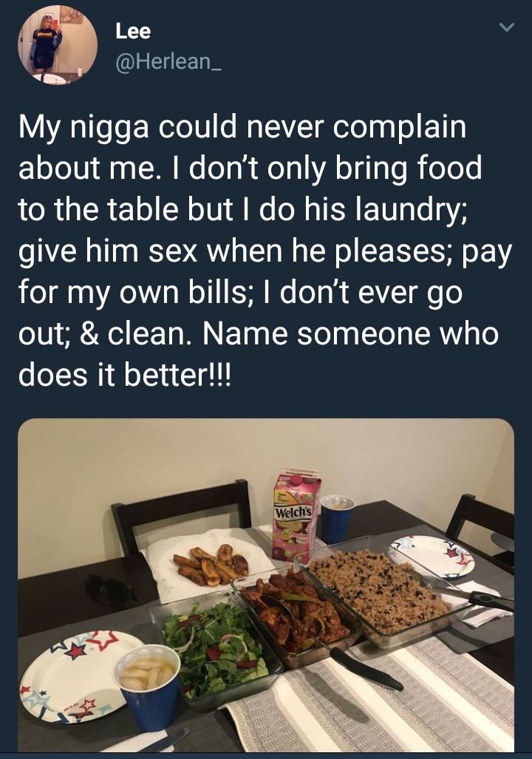The width and height of the screenshot is (532, 759).
Task: Click the sunglasses lying on the table
Action: coord(110,590)
